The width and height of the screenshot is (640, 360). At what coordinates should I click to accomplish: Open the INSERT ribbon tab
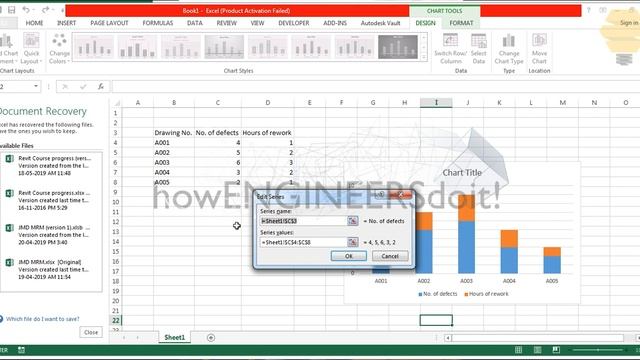[x=67, y=23]
